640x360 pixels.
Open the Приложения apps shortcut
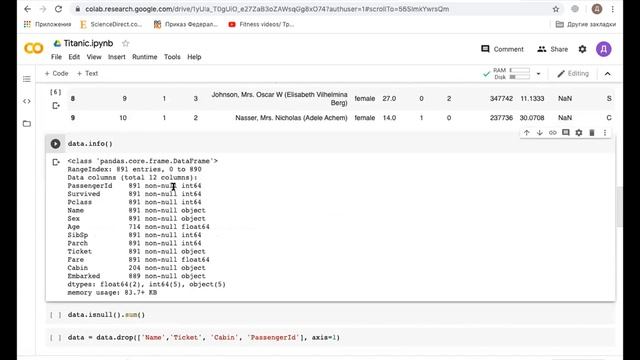pos(47,24)
